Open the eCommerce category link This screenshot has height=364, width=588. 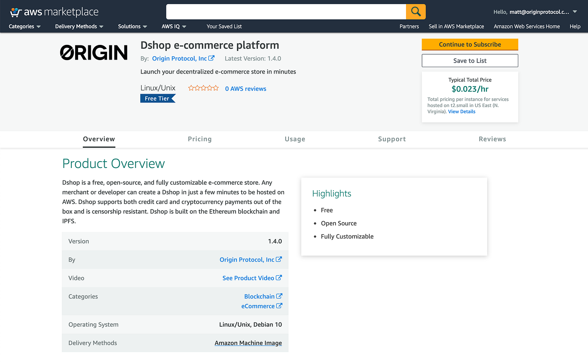[258, 306]
